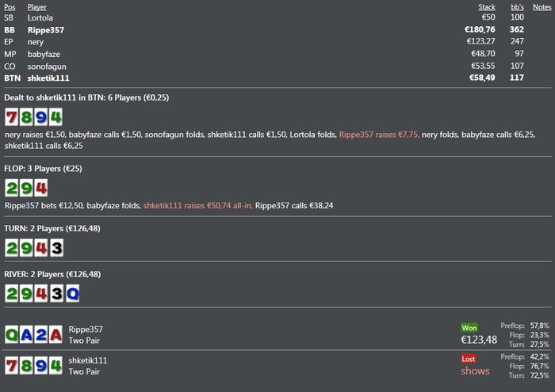555x392 pixels.
Task: Click the red Lost badge
Action: 469,359
